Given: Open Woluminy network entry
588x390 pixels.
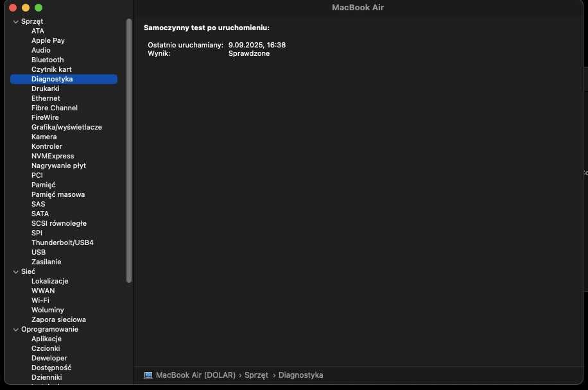Looking at the screenshot, I should pos(48,310).
